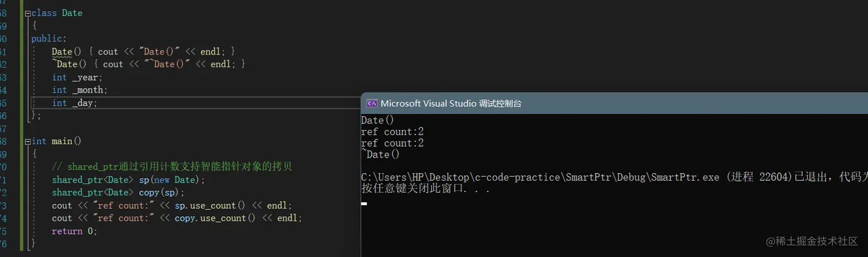
Task: Click 'copy(sp)' declaration line
Action: (x=118, y=193)
